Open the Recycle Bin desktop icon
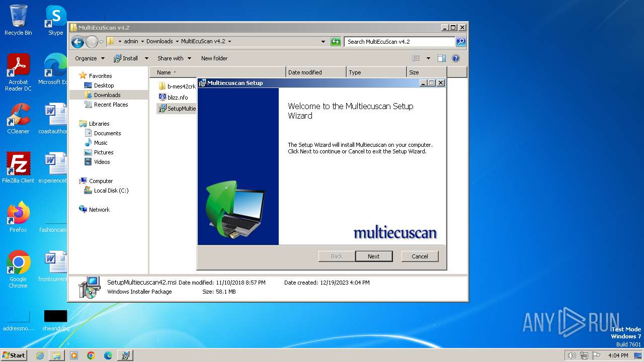 18,20
